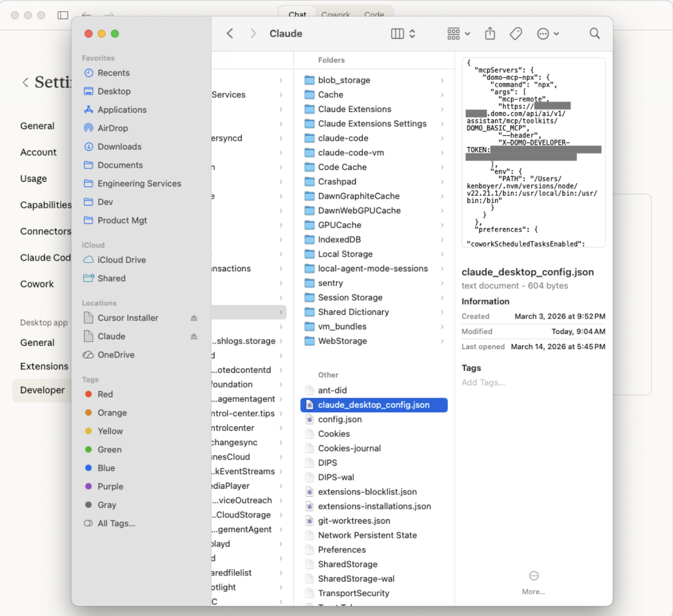Image resolution: width=673 pixels, height=616 pixels.
Task: Select the Preferences file
Action: coord(374,550)
